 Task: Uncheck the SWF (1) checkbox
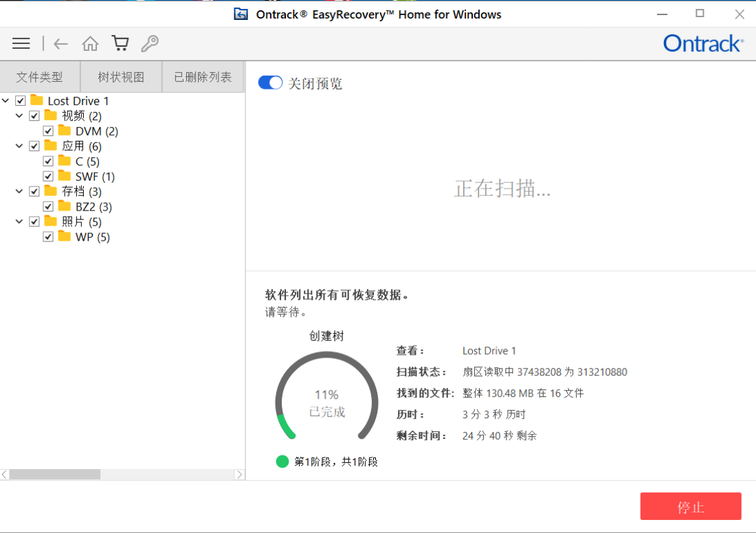[x=47, y=176]
